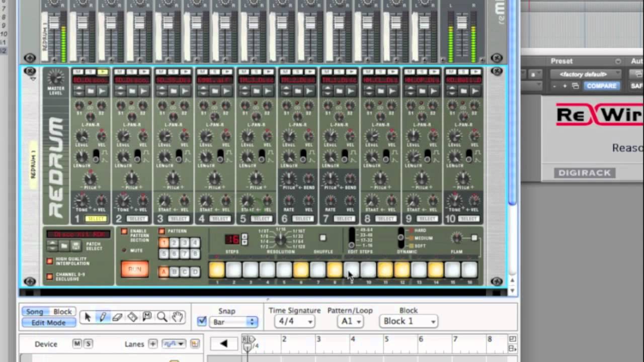Toggle Enable Pattern Section button
The image size is (644, 362).
pos(124,231)
